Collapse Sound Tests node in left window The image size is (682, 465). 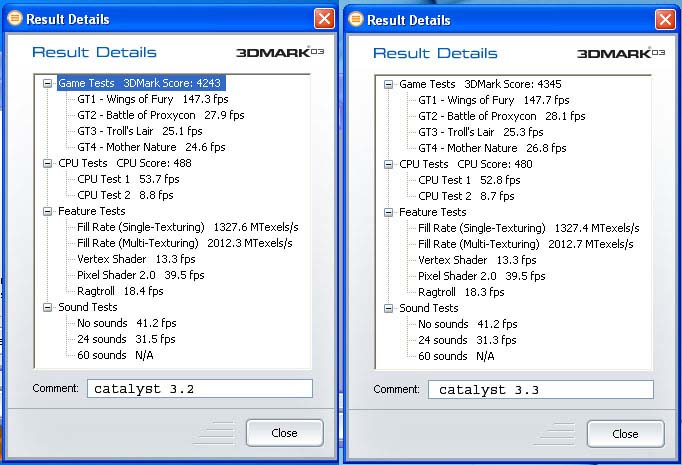[x=47, y=307]
